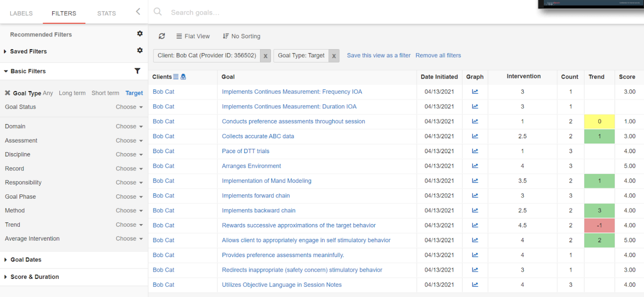Click the Save this view as a filter link
This screenshot has height=297, width=644.
click(379, 55)
